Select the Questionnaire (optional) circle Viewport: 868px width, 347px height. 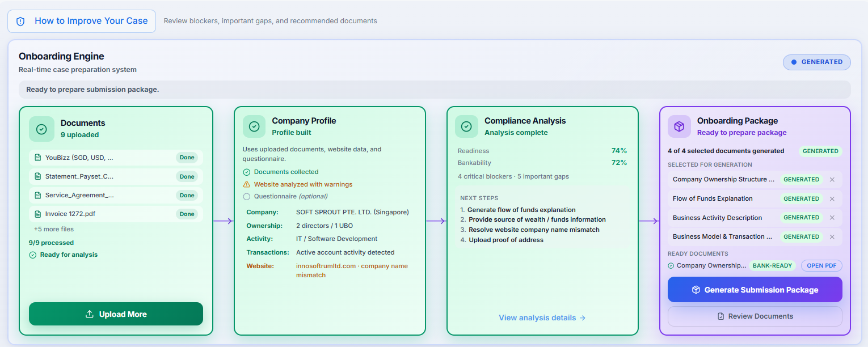246,197
